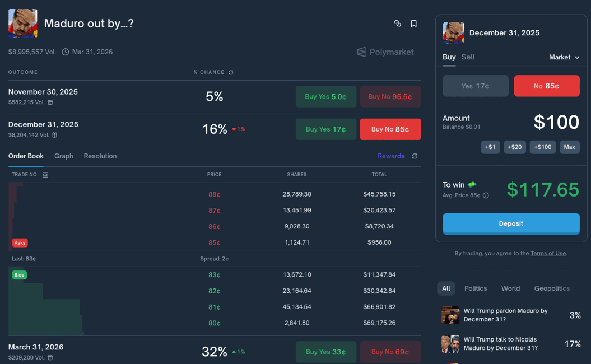This screenshot has width=591, height=364.
Task: Open the Market order type dropdown
Action: (564, 57)
